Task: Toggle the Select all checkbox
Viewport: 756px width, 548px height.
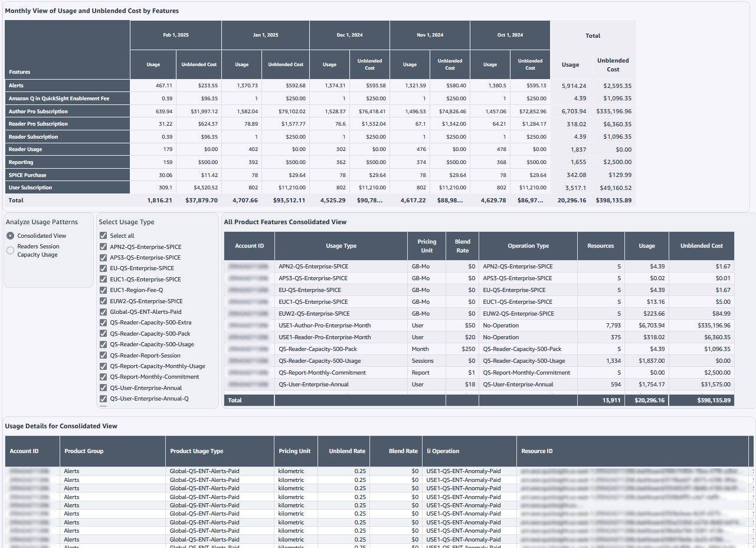Action: [104, 235]
